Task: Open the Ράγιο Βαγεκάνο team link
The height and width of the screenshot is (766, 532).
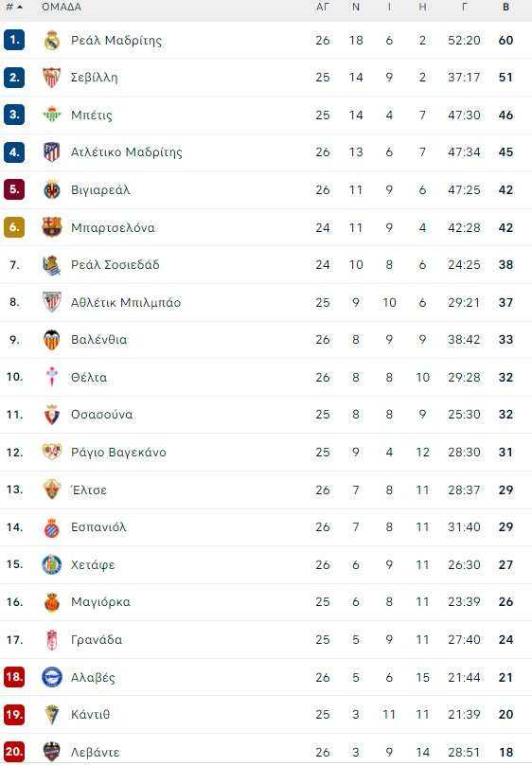Action: (118, 453)
